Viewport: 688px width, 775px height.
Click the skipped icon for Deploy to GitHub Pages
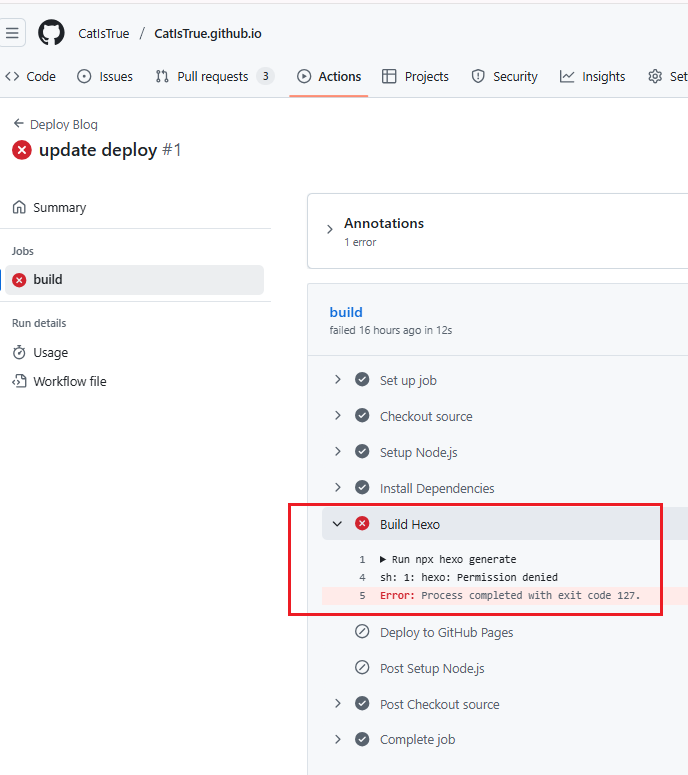pyautogui.click(x=362, y=632)
